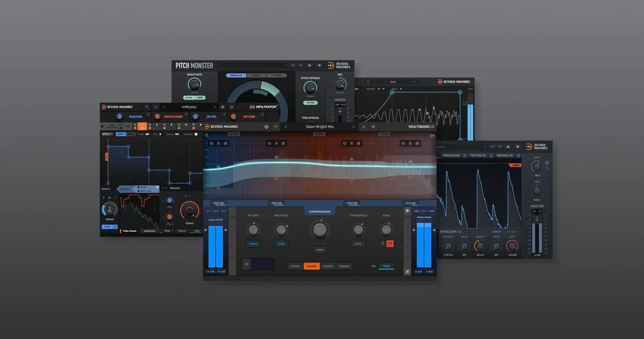This screenshot has height=339, width=644.
Task: Open the Infiltrator hamburger menu icon
Action: click(x=156, y=107)
